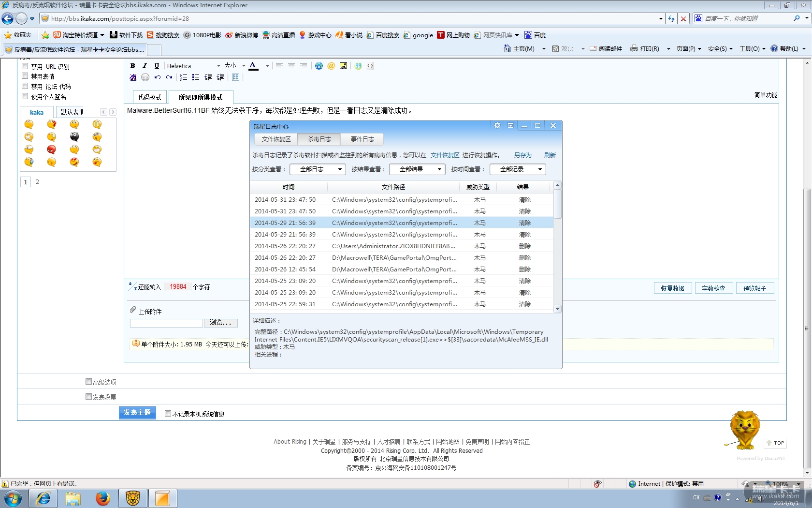Insert a quote block
The height and width of the screenshot is (508, 812).
(x=358, y=66)
